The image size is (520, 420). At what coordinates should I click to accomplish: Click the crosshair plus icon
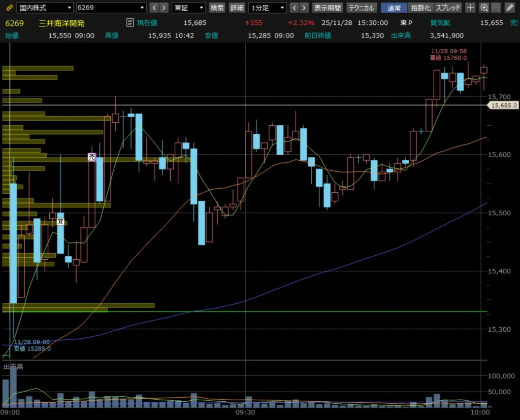(x=471, y=8)
